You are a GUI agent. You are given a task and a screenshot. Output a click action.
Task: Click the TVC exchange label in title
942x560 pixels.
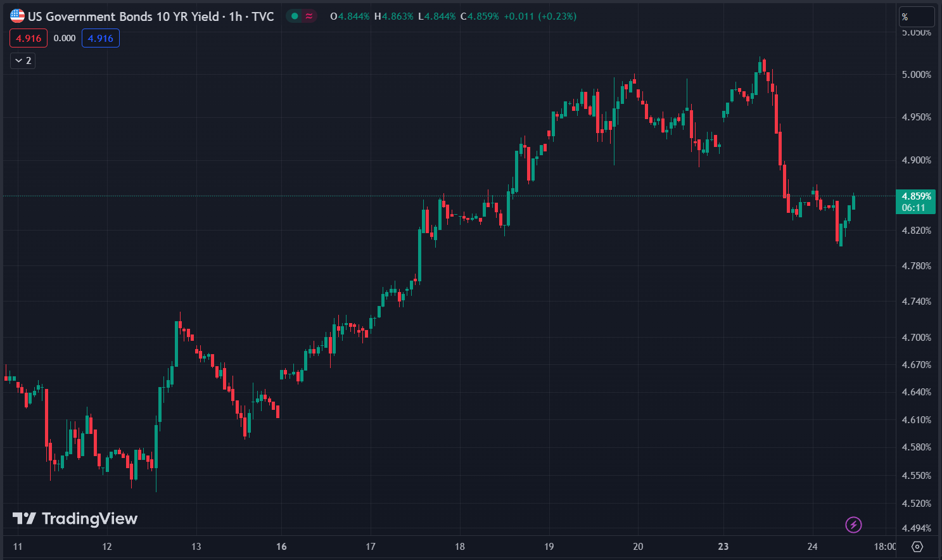point(263,16)
